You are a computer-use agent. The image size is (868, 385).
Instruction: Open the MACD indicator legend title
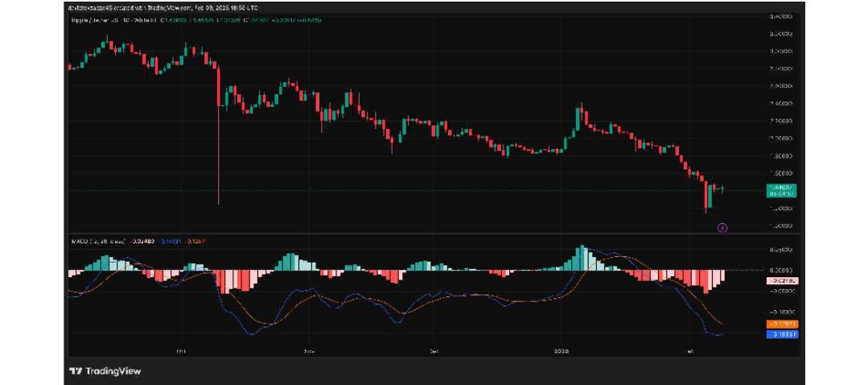click(x=97, y=241)
